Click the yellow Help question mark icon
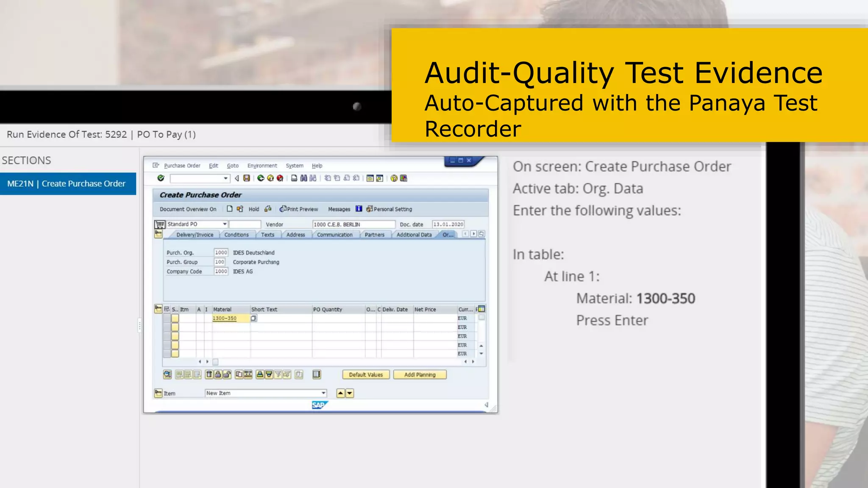Screen dimensions: 868x488 point(394,178)
